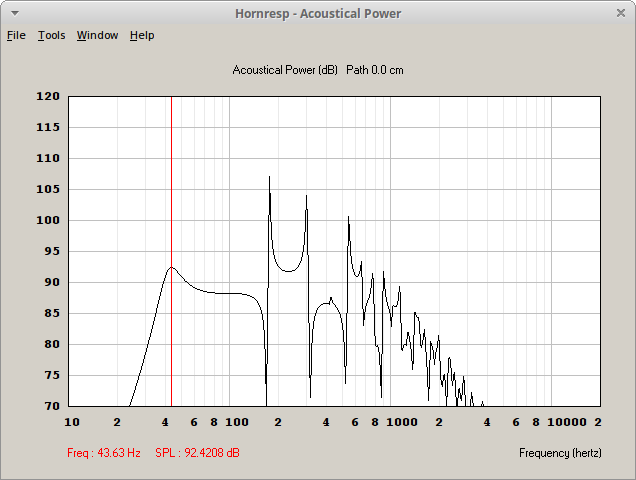Close the Hornresp Acoustical Power window
636x480 pixels.
point(621,13)
